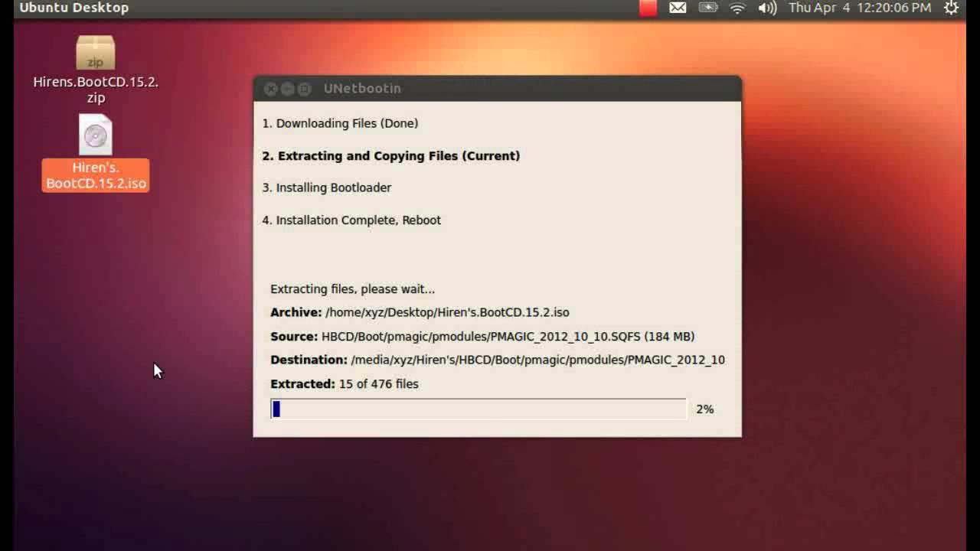Click the 'Extracted: 15 of 476 files' line
This screenshot has width=980, height=551.
coord(345,384)
